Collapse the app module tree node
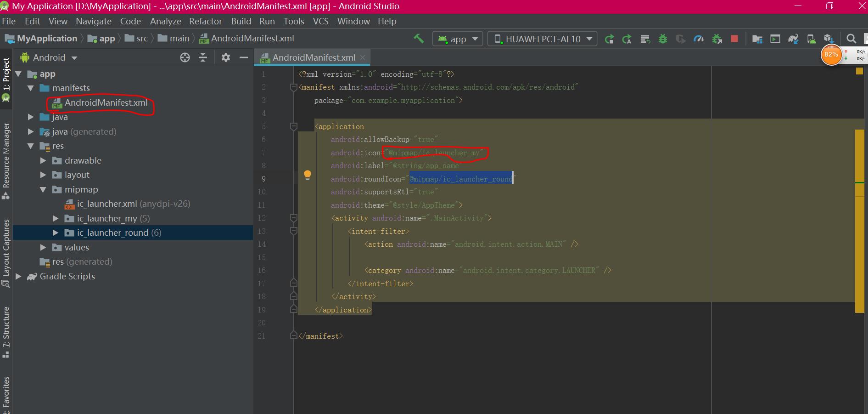The width and height of the screenshot is (868, 414). [19, 74]
